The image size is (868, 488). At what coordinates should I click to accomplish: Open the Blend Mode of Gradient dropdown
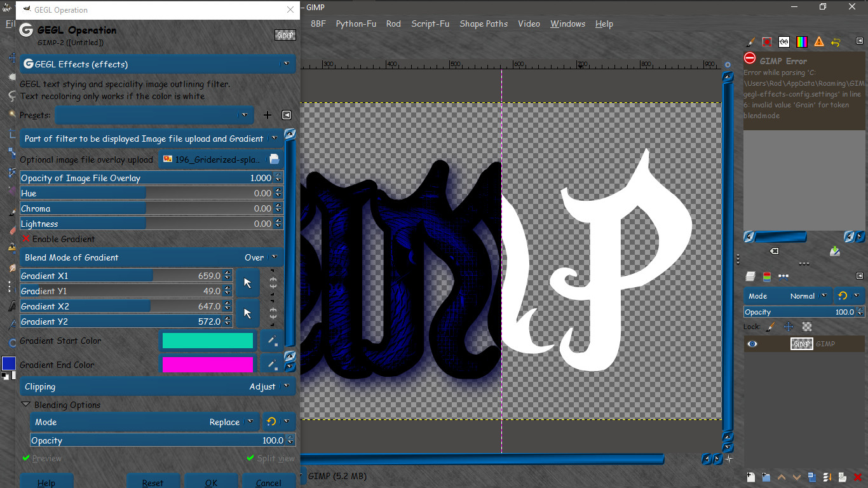[152, 257]
